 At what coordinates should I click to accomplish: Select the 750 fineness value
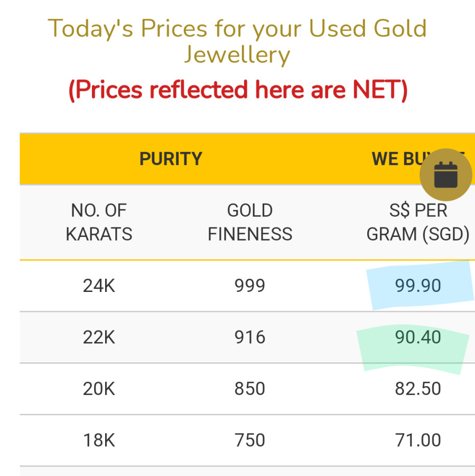249,440
